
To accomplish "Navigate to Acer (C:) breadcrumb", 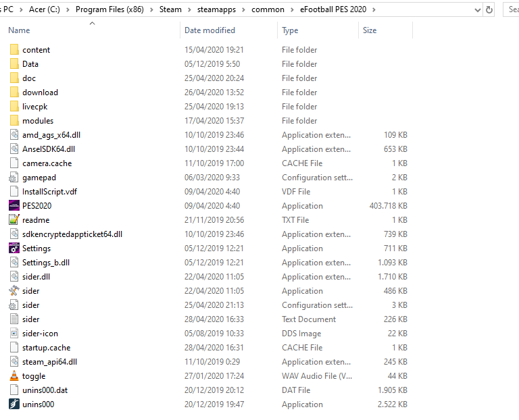I will pyautogui.click(x=45, y=9).
